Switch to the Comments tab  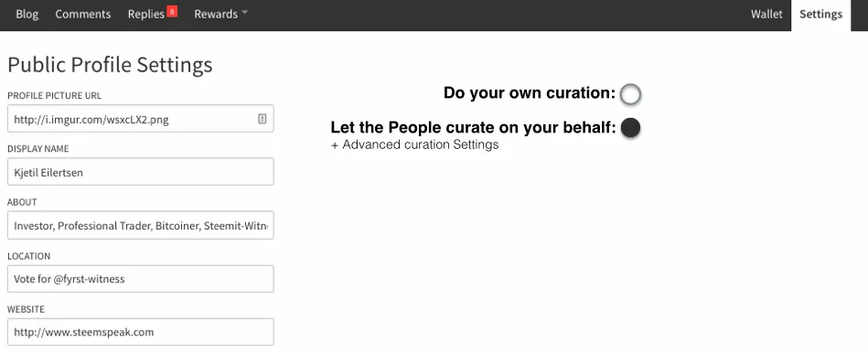pyautogui.click(x=83, y=15)
